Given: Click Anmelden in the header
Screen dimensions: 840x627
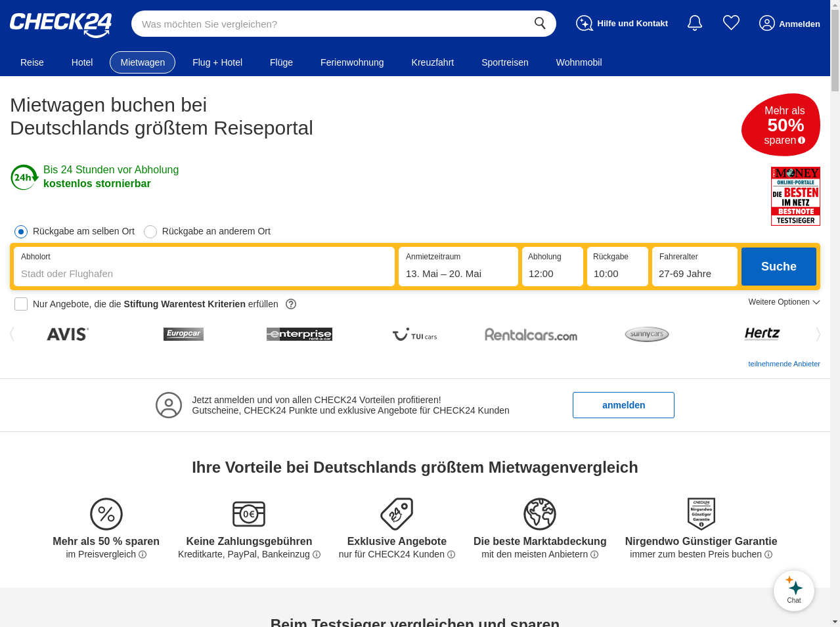Looking at the screenshot, I should pyautogui.click(x=789, y=24).
